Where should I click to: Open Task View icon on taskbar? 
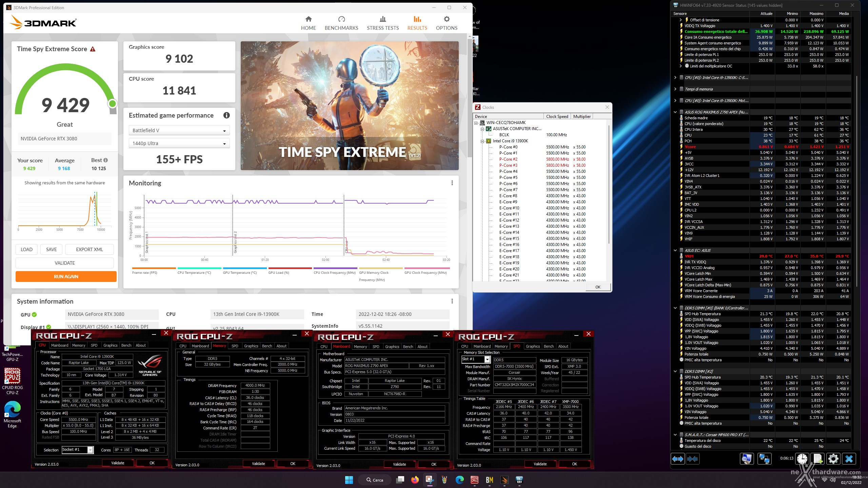(x=400, y=480)
